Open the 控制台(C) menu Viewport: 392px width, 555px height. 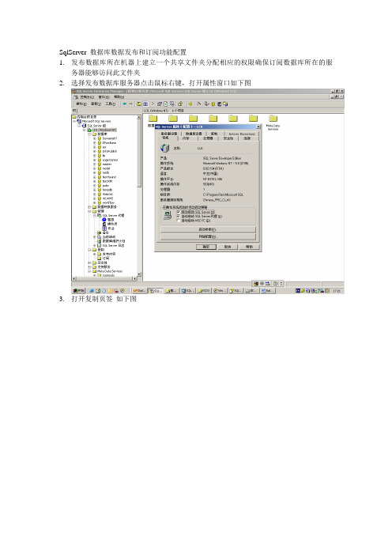click(x=87, y=96)
